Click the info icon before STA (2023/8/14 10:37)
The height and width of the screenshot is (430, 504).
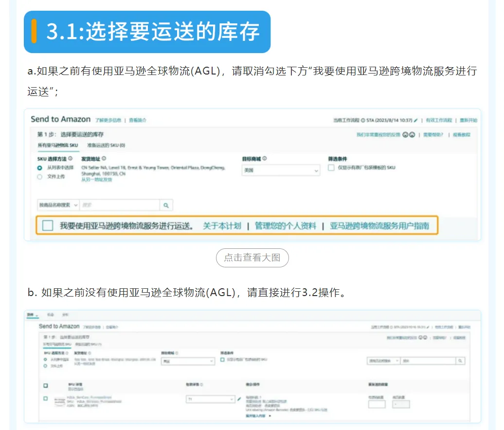coord(363,120)
